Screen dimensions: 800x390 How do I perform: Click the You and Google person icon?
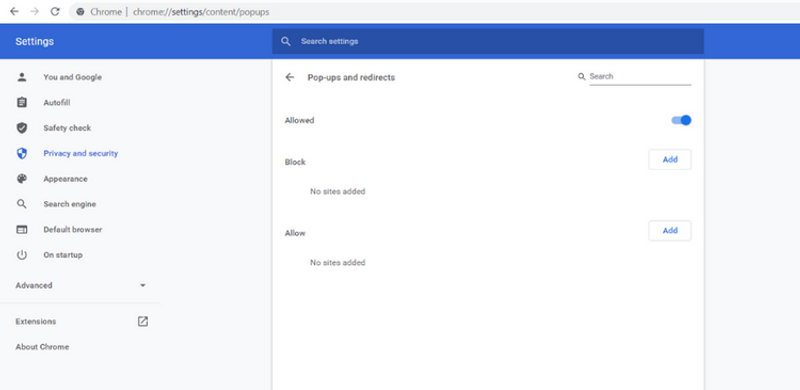tap(21, 77)
